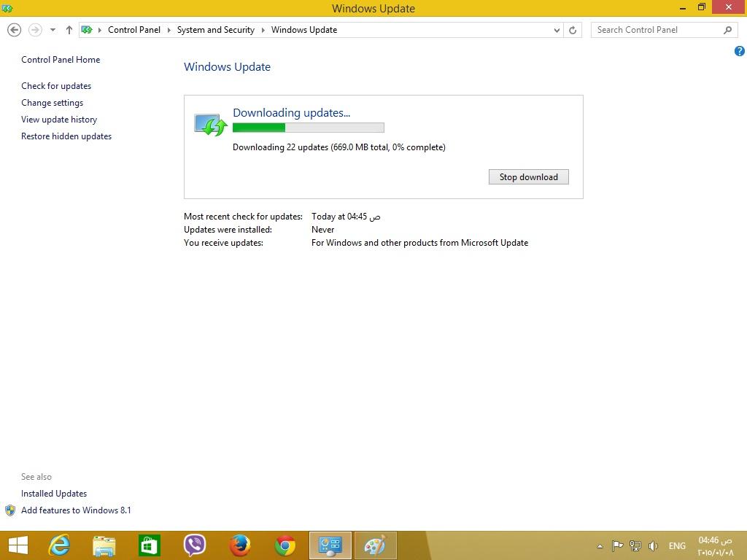Open Installed Updates link

[54, 494]
